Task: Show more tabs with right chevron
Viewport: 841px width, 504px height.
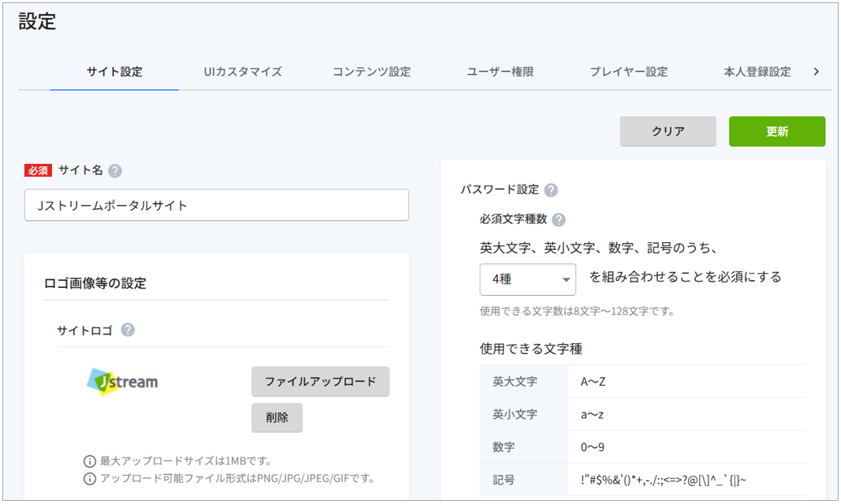Action: click(x=816, y=71)
